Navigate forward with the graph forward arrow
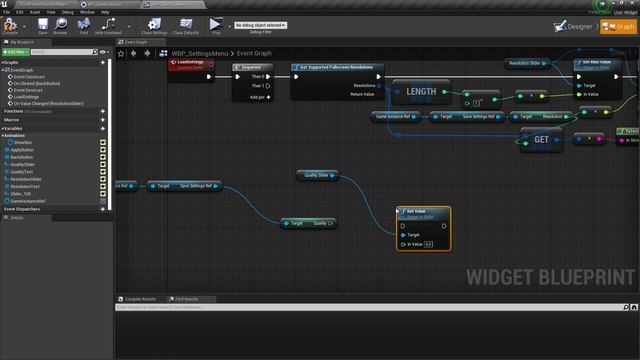The height and width of the screenshot is (360, 640). click(x=147, y=53)
